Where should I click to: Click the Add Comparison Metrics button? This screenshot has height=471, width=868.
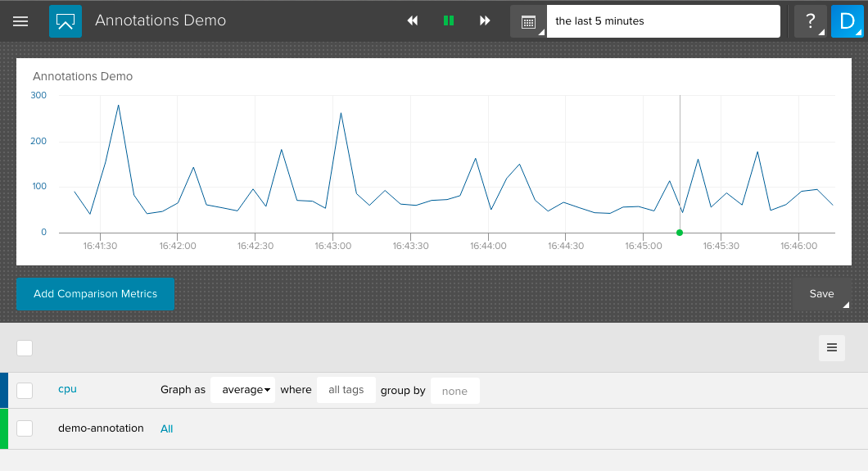coord(95,294)
